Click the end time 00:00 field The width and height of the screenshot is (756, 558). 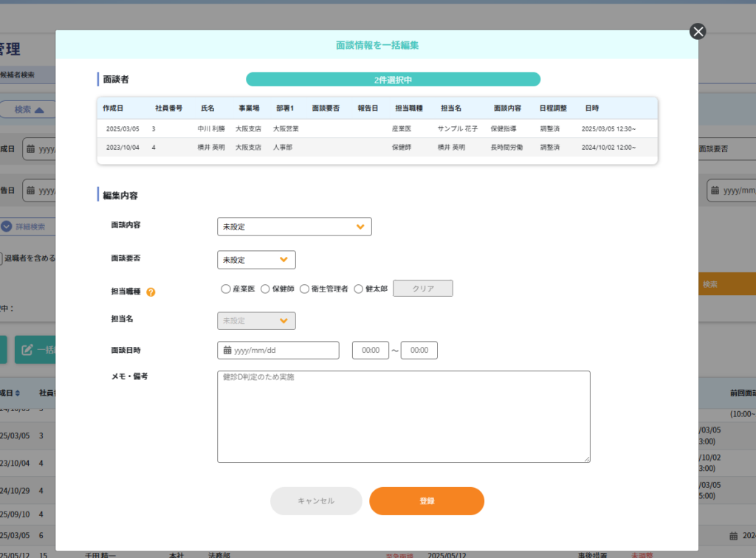coord(419,351)
